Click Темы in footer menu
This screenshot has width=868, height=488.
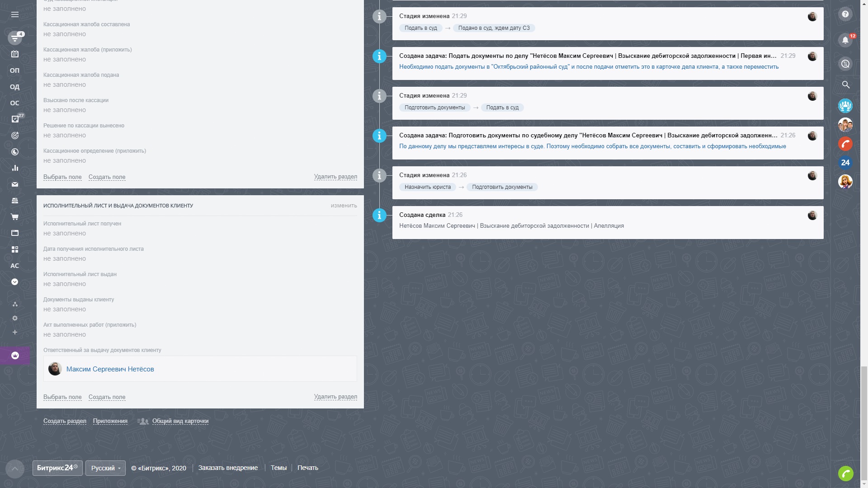[x=278, y=468]
